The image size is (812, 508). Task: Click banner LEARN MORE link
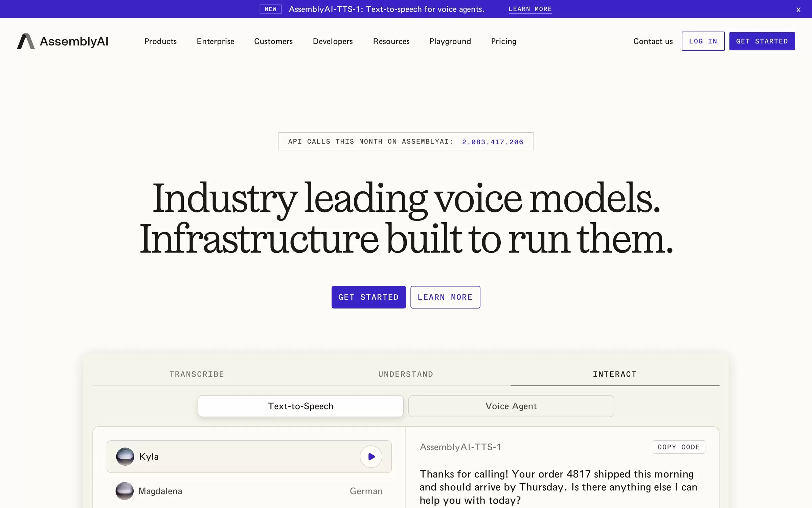click(530, 9)
